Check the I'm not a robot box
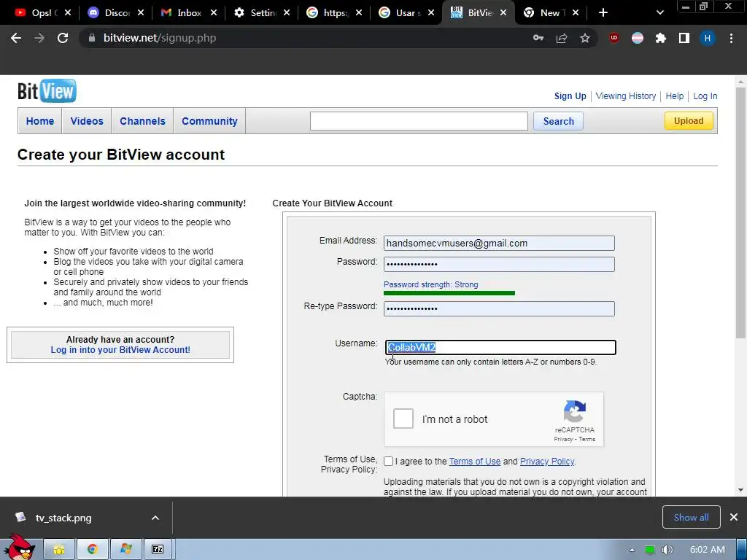The image size is (747, 560). point(403,419)
